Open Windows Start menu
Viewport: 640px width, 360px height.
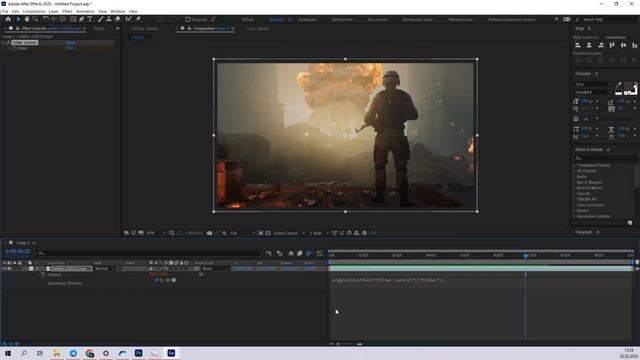[8, 353]
